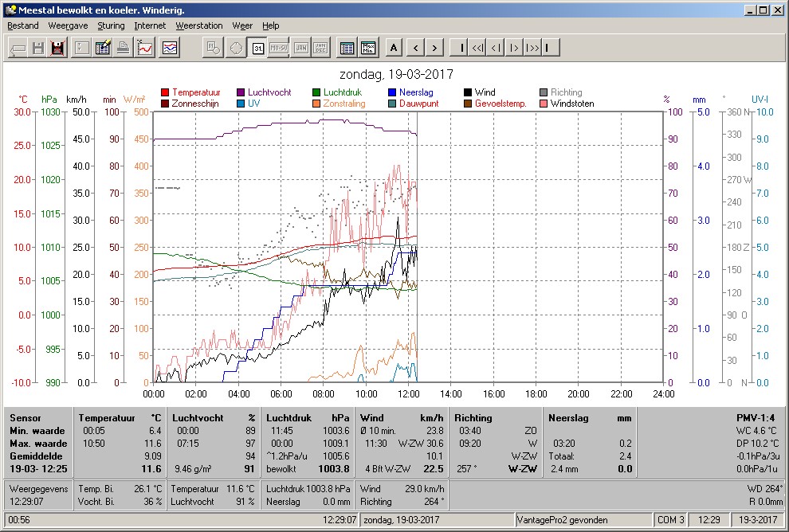The height and width of the screenshot is (532, 789).
Task: Click the multi-line graph toolbar icon
Action: click(170, 48)
